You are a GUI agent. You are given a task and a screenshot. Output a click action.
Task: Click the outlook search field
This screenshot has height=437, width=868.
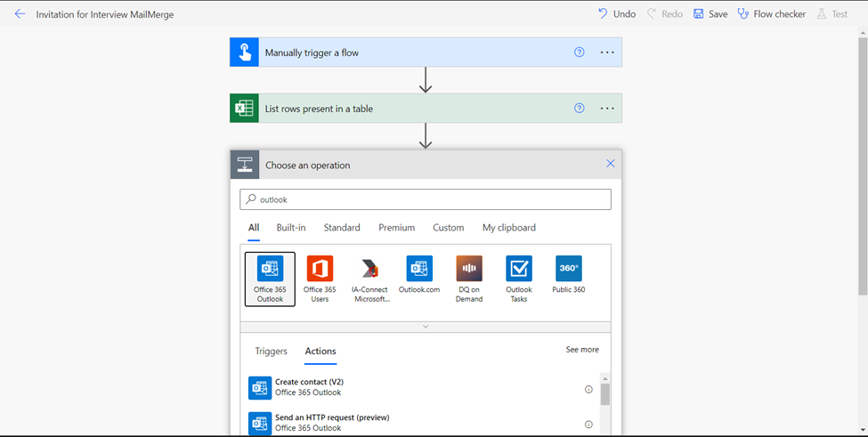426,199
